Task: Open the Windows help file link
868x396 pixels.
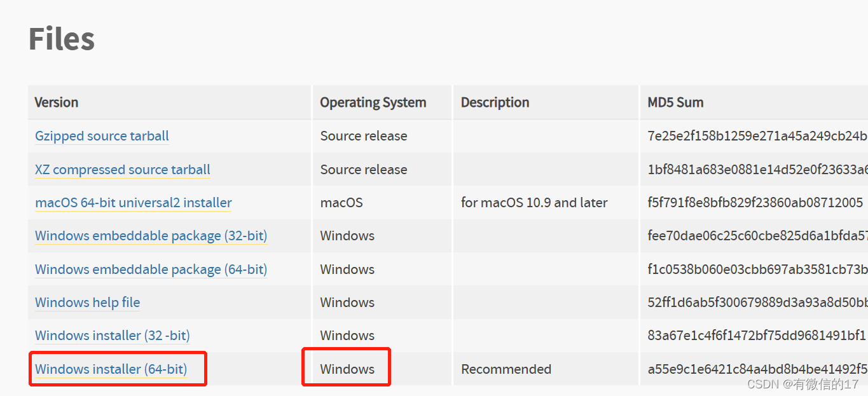Action: [x=87, y=302]
